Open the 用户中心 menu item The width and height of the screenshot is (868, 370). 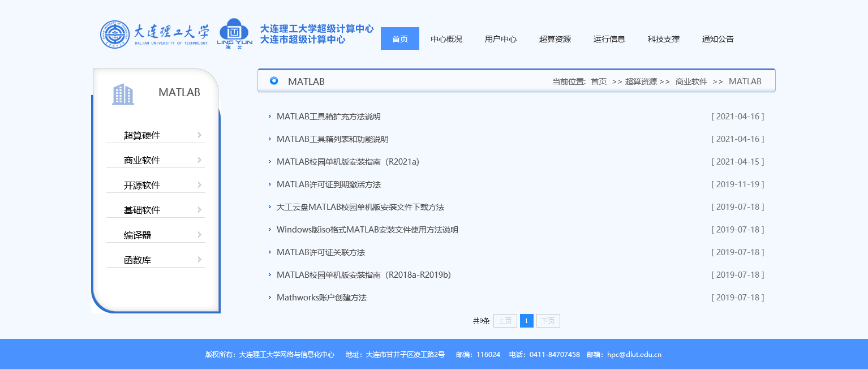tap(500, 38)
